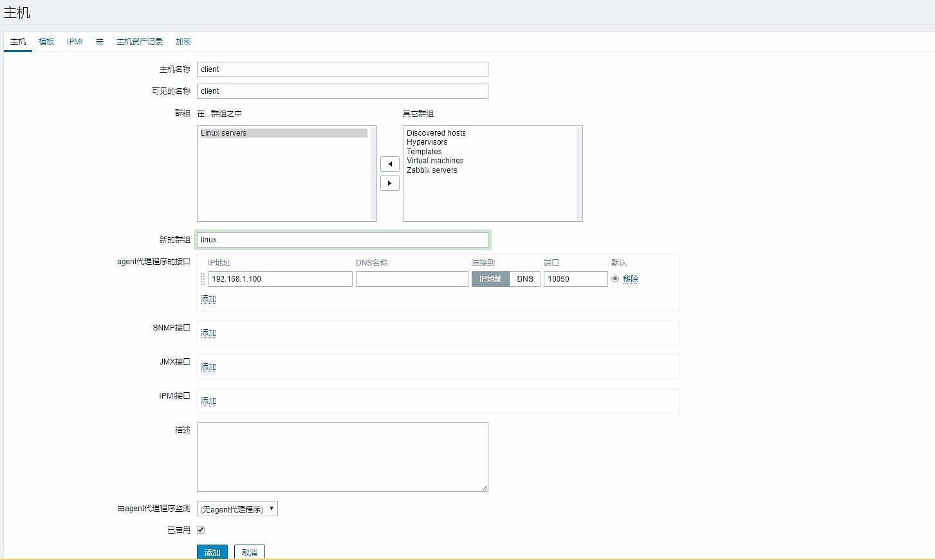Toggle the 已启用 checkbox

pyautogui.click(x=201, y=530)
